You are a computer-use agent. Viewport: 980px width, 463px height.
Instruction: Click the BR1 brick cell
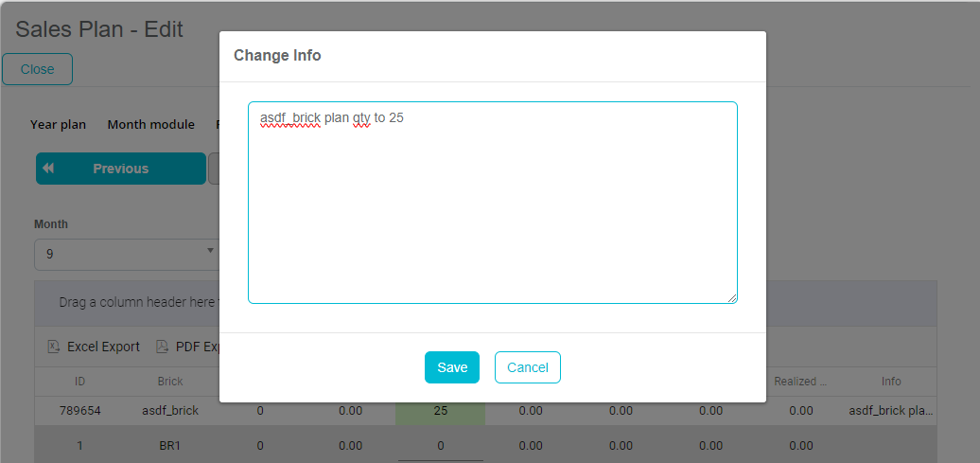(170, 445)
